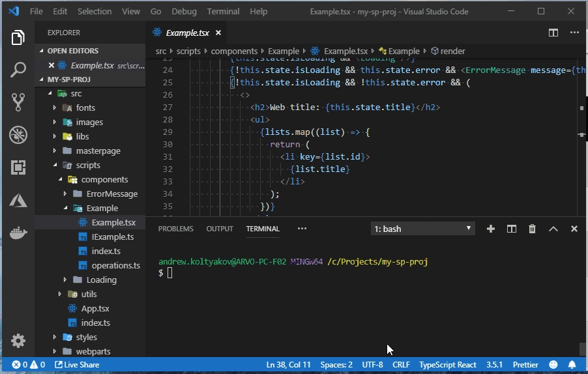Maximize the terminal panel with chevron

[x=553, y=229]
